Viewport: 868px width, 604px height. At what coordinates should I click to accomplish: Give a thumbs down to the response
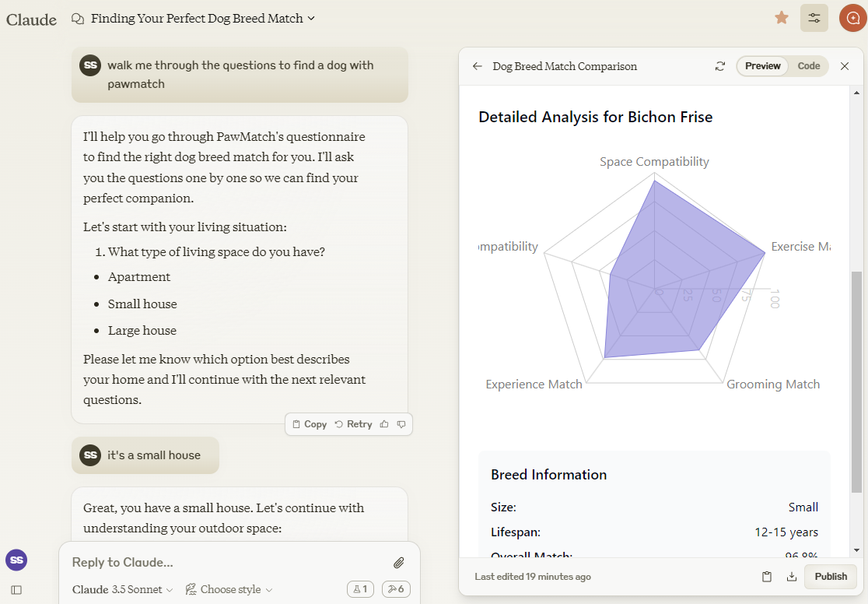tap(401, 424)
